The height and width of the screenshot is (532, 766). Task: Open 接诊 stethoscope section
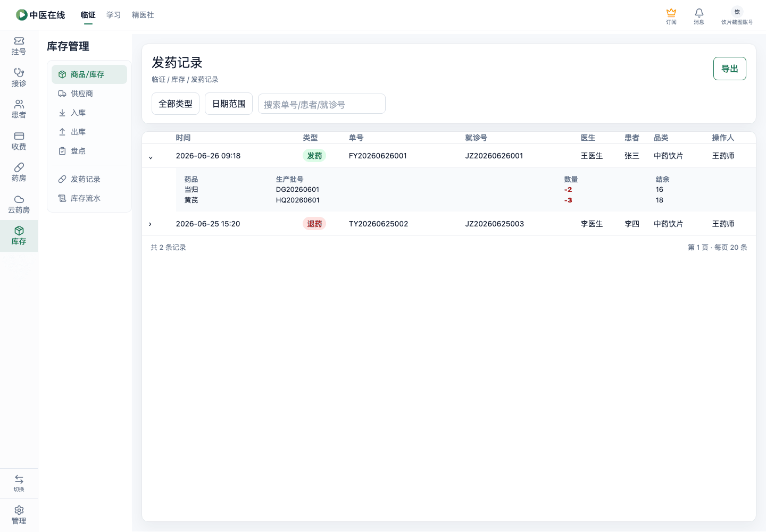[x=19, y=78]
